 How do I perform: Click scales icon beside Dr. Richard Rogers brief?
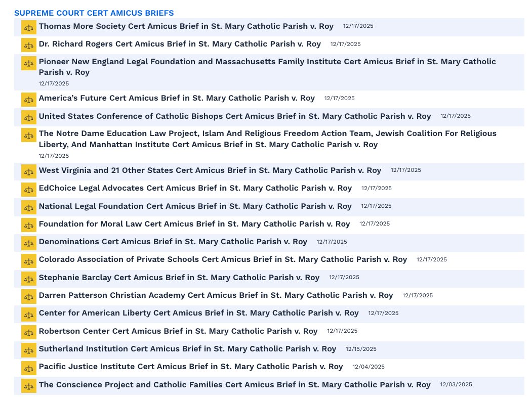[x=29, y=45]
